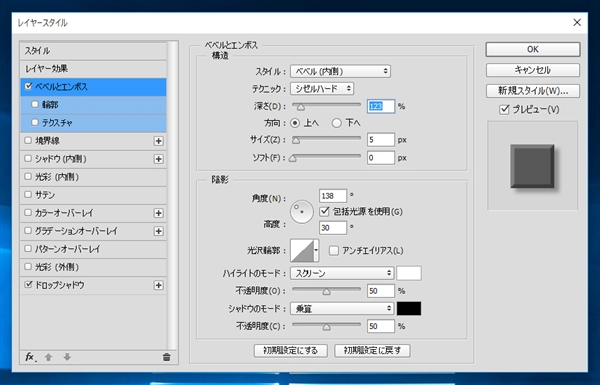Viewport: 600px width, 385px height.
Task: Open the テクニック シゼルハード dropdown
Action: [x=322, y=88]
